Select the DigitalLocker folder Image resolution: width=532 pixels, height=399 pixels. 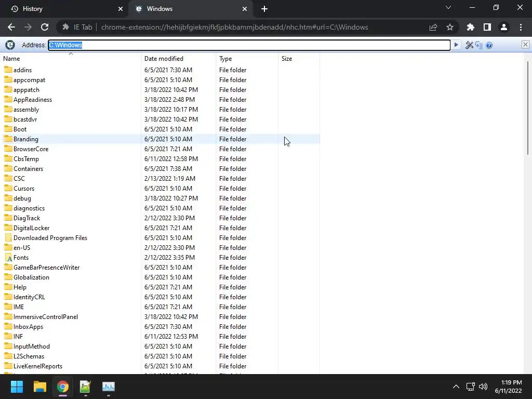tap(31, 228)
